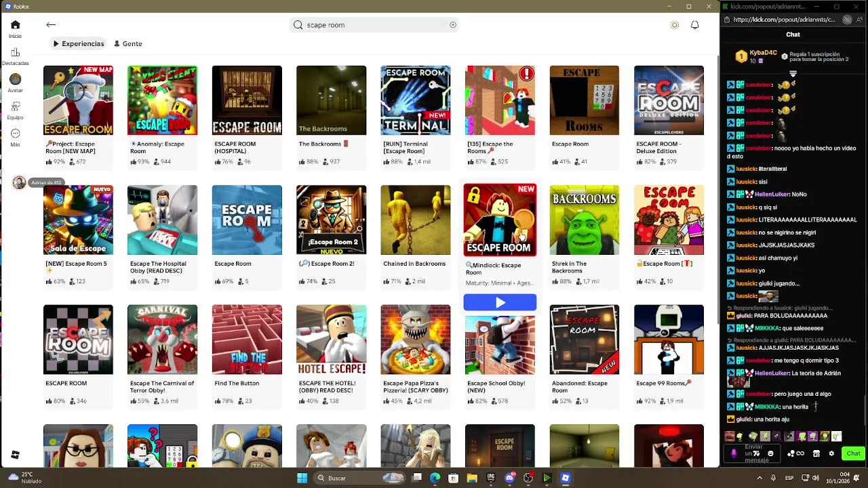This screenshot has height=488, width=868.
Task: Click the infinity icon in chat bar
Action: [x=800, y=453]
